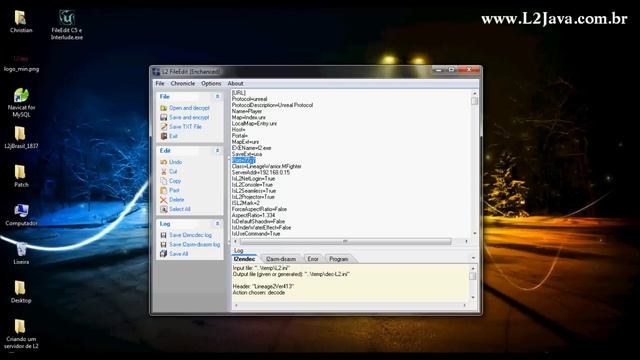
Task: Click the highlighted line above Class=
Action: point(243,160)
